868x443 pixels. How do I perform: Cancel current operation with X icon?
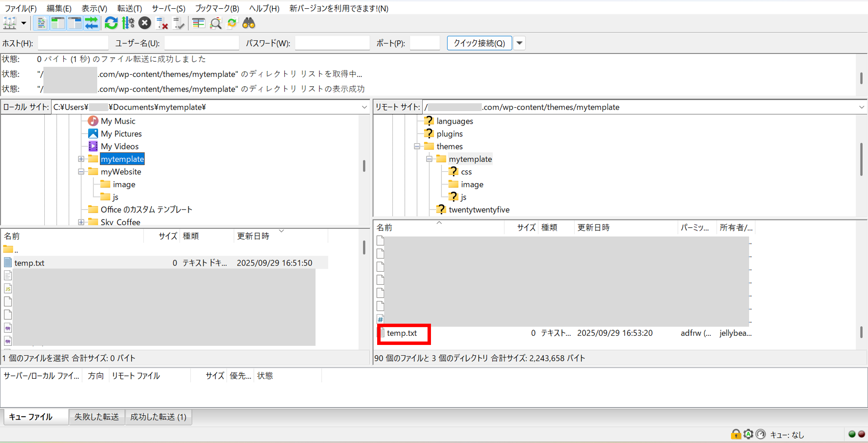pyautogui.click(x=145, y=23)
